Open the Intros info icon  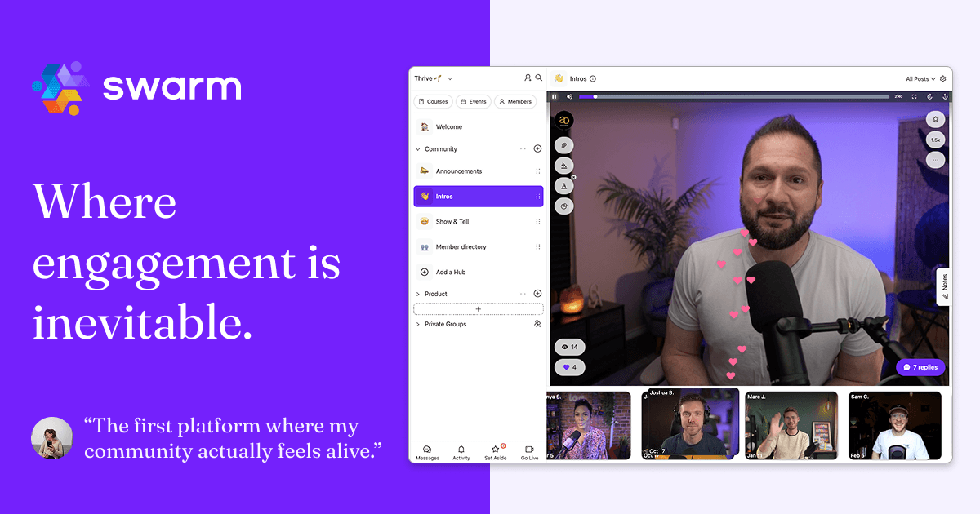(x=593, y=79)
